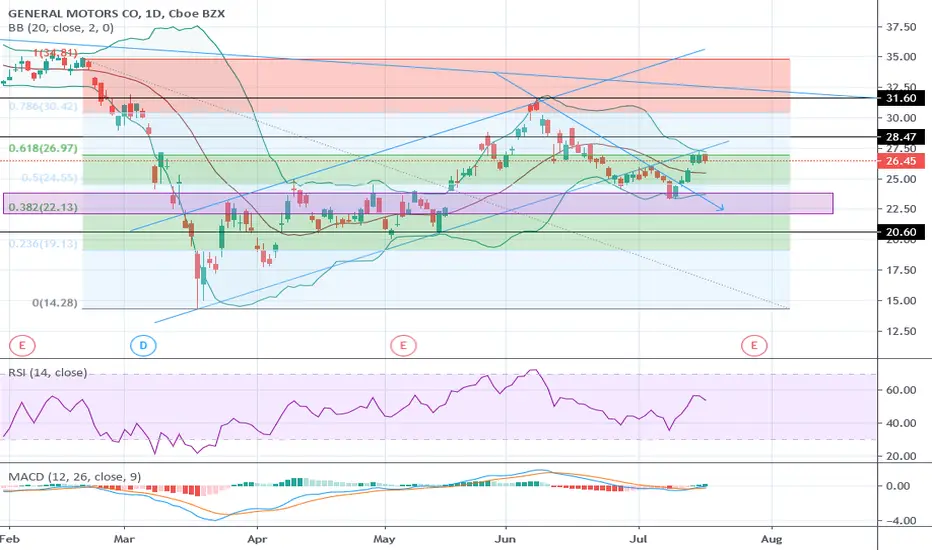Click the 17.50 price scale value
This screenshot has height=550, width=932.
[901, 271]
